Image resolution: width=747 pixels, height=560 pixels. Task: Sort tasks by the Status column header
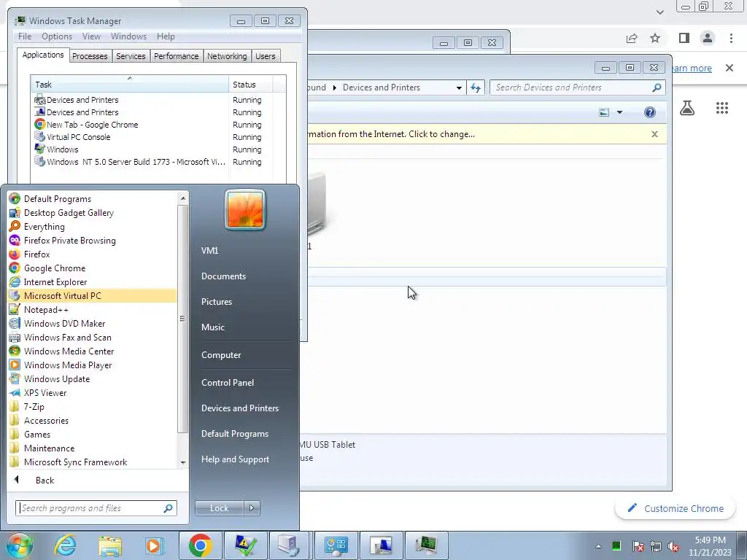tap(251, 85)
